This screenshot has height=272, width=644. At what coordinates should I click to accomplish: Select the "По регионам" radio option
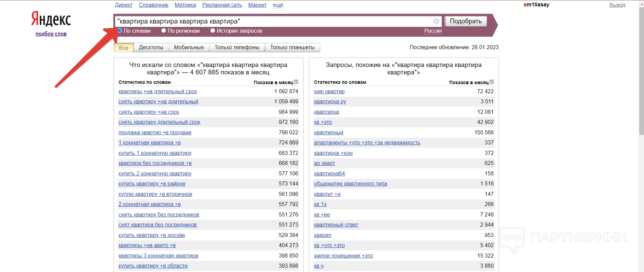coord(164,31)
